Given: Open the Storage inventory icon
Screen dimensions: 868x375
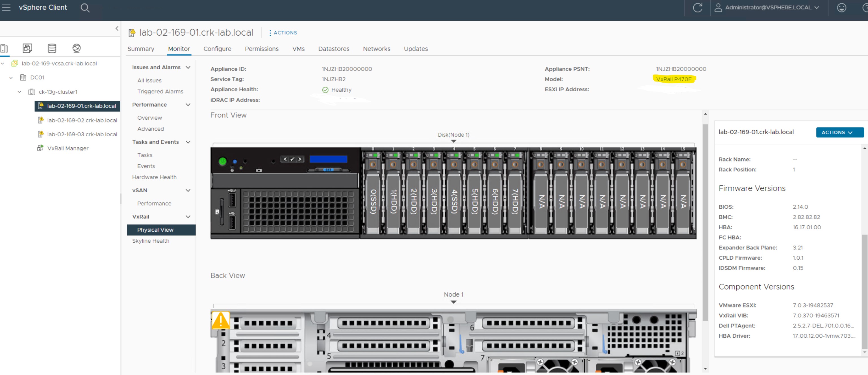Looking at the screenshot, I should (x=51, y=48).
